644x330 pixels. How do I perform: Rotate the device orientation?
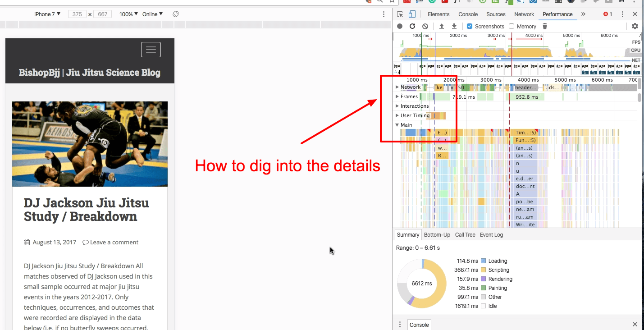tap(176, 14)
